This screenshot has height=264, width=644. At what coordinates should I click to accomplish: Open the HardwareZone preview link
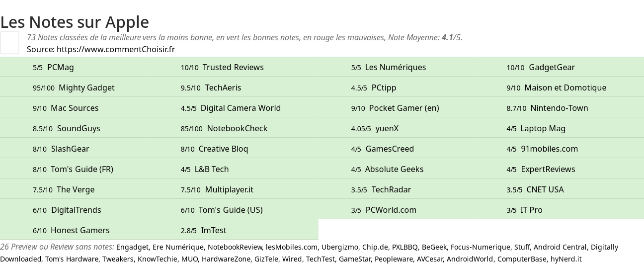[x=227, y=259]
